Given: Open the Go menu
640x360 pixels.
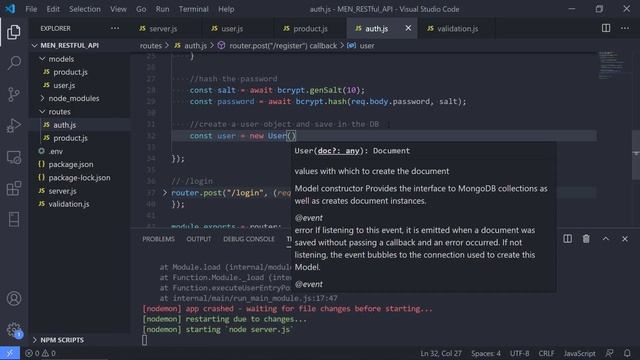Looking at the screenshot, I should tap(141, 9).
